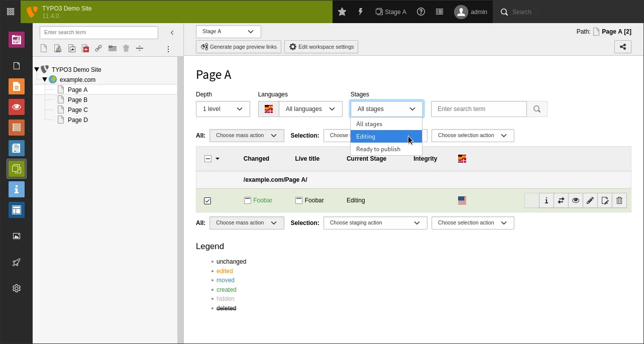The height and width of the screenshot is (344, 644).
Task: Open the TYPO3 notifications bell icon
Action: click(361, 12)
